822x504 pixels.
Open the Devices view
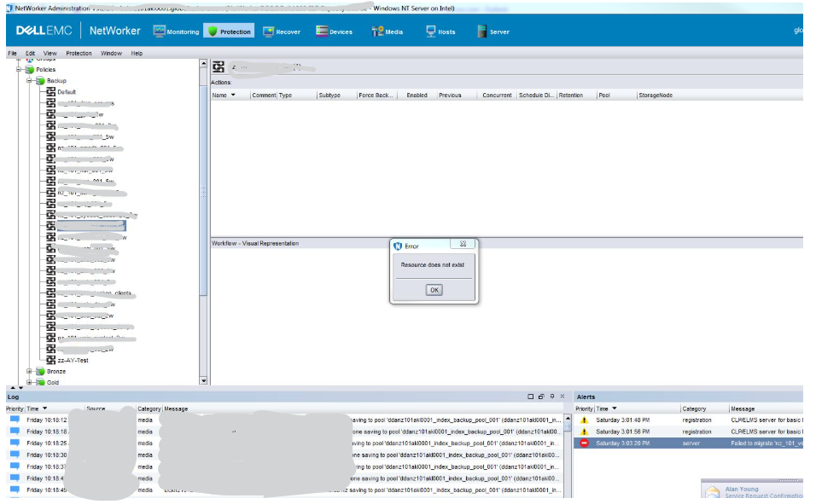(334, 32)
